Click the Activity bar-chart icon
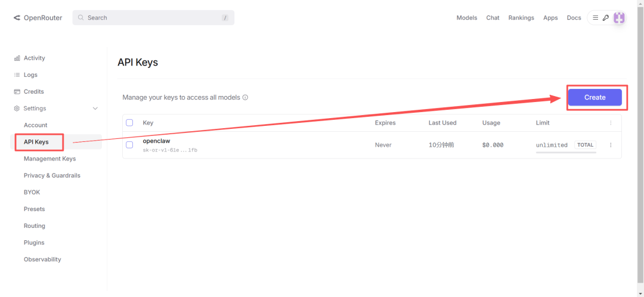Viewport: 644px width, 297px height. (x=17, y=58)
